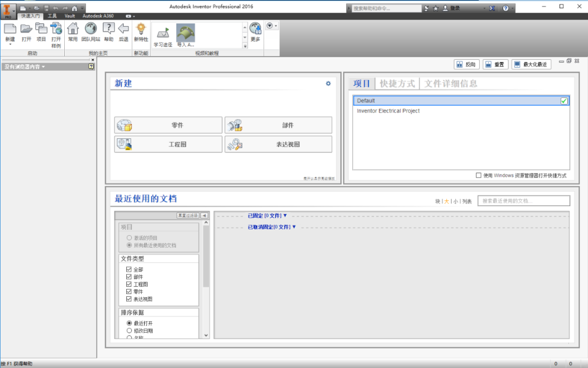Select the 最近打开 sort radio button
The image size is (588, 368).
tap(129, 323)
